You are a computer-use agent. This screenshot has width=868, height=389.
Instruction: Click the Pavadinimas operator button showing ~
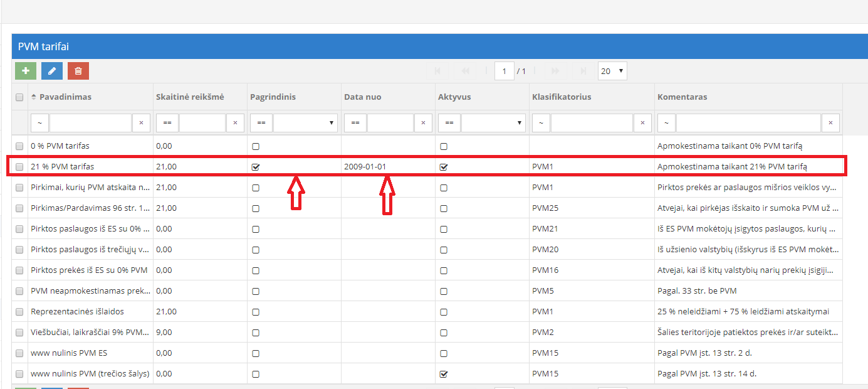coord(39,123)
